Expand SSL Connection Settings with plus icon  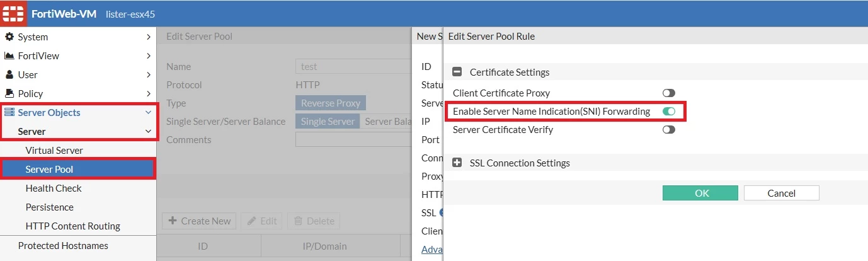[457, 163]
